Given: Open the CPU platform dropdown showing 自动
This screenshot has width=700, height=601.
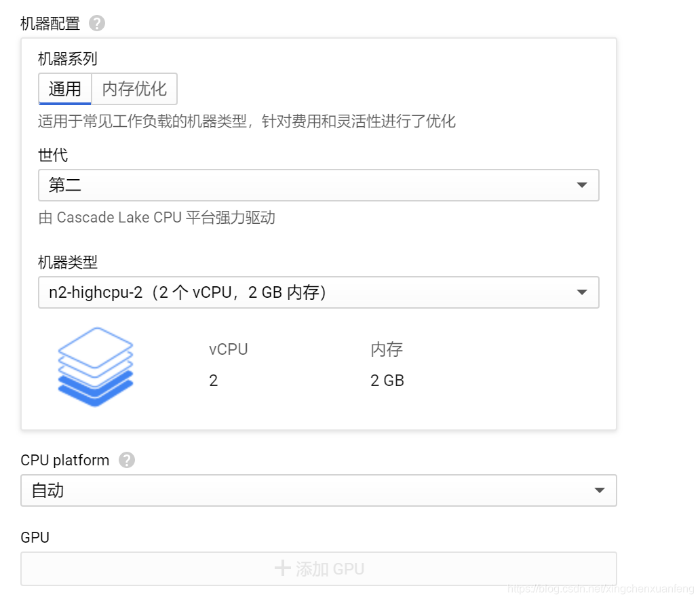Looking at the screenshot, I should tap(319, 490).
